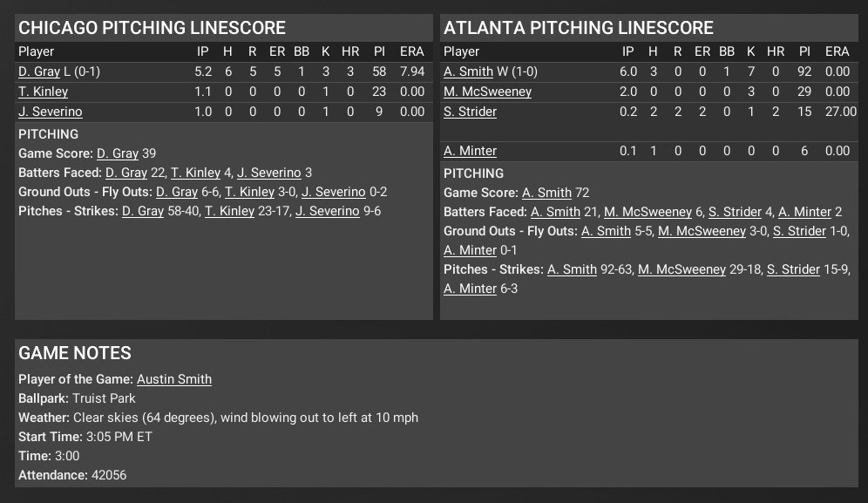Click T. Kinley in Chicago Ground Outs line
868x503 pixels.
pyautogui.click(x=249, y=192)
